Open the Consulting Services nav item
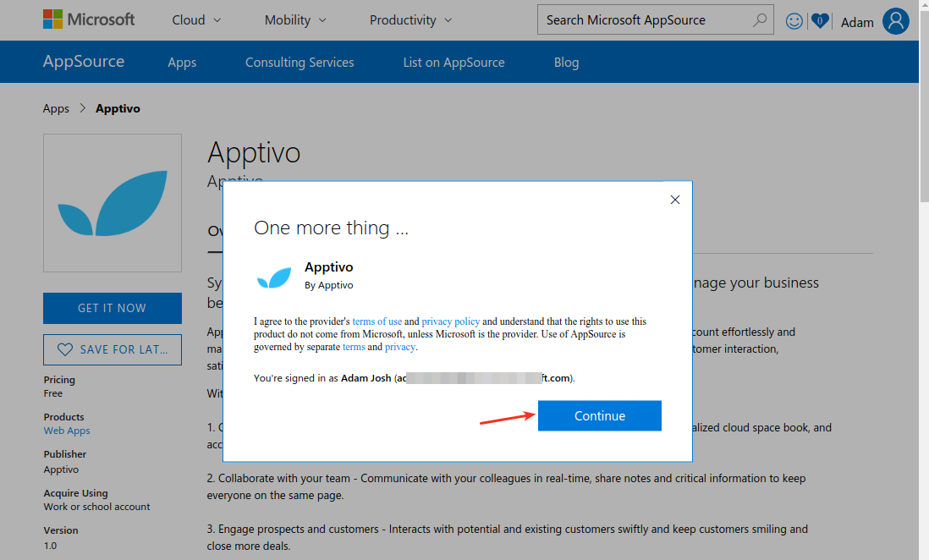 [x=300, y=63]
